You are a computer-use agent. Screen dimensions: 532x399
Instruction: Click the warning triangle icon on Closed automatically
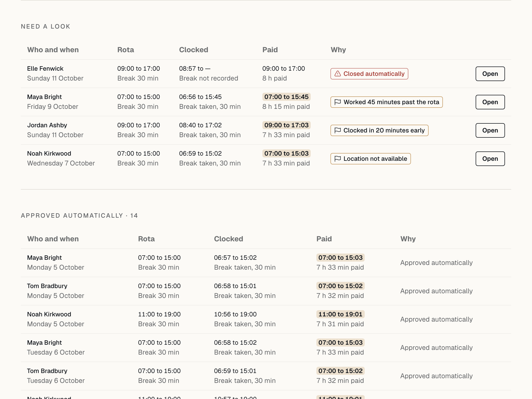coord(337,74)
